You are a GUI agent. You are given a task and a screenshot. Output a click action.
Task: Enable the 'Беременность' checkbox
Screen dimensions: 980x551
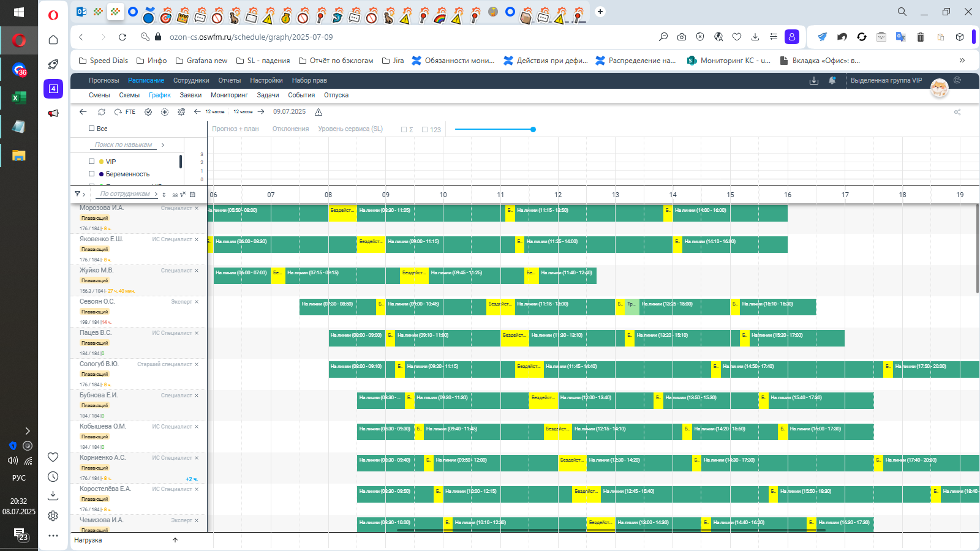coord(92,174)
